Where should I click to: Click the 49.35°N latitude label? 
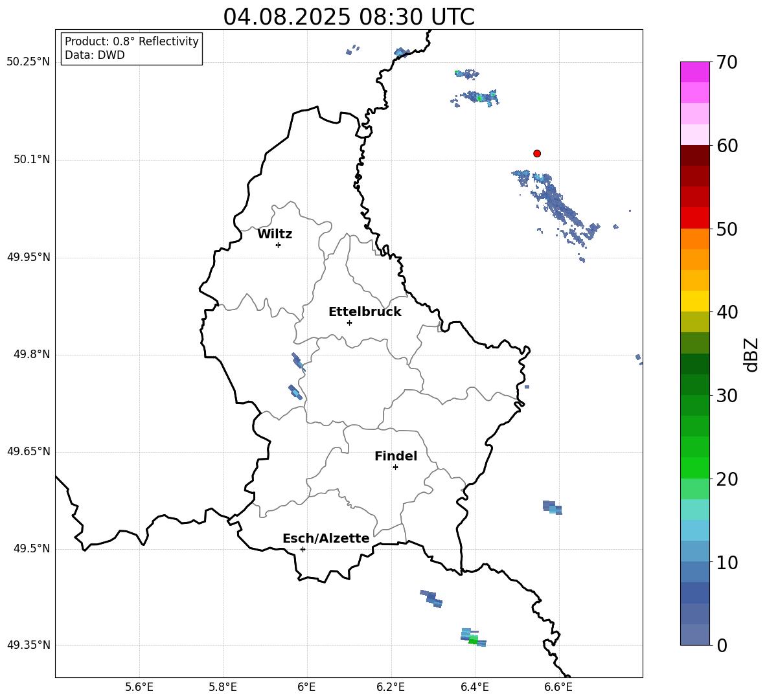[29, 645]
